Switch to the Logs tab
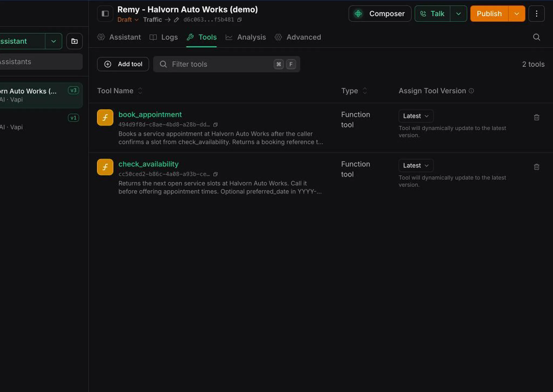Viewport: 553px width, 392px height. click(164, 37)
